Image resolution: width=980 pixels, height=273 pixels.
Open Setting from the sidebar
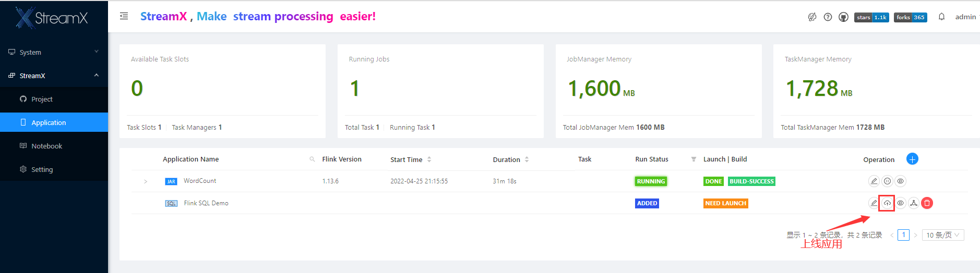click(54, 169)
